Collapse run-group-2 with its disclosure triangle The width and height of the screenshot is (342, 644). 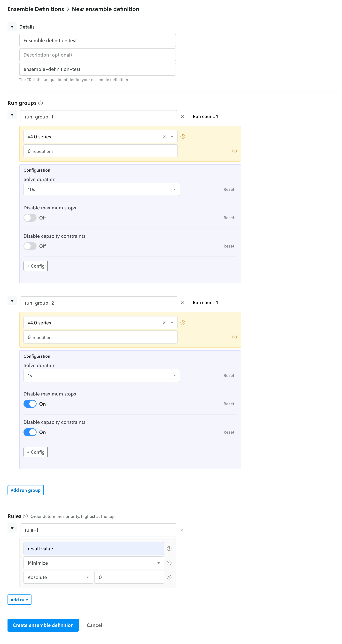coord(12,301)
